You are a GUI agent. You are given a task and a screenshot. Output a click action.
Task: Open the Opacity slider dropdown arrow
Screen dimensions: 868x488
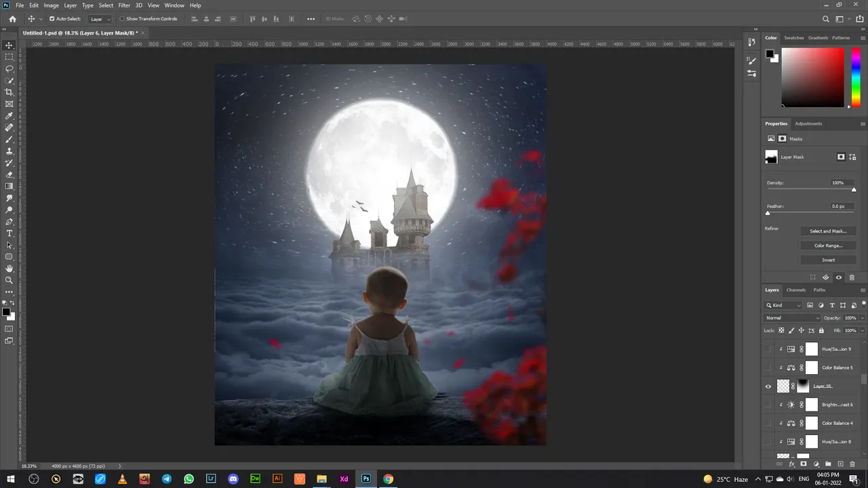862,318
